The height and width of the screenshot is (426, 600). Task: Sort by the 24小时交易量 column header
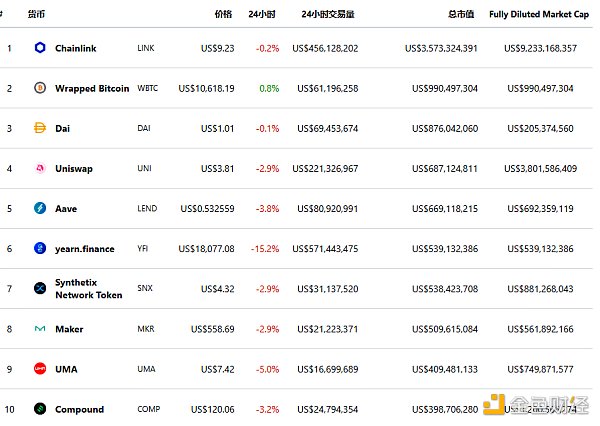click(327, 15)
